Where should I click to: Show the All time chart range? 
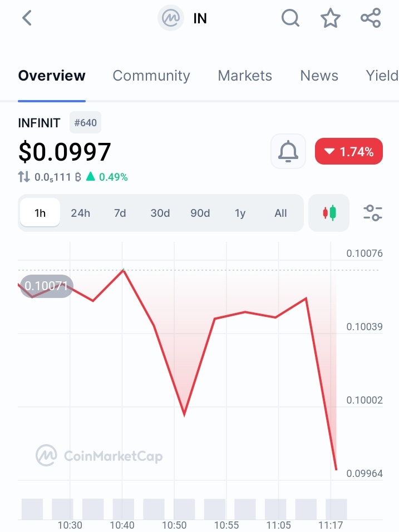click(x=280, y=213)
